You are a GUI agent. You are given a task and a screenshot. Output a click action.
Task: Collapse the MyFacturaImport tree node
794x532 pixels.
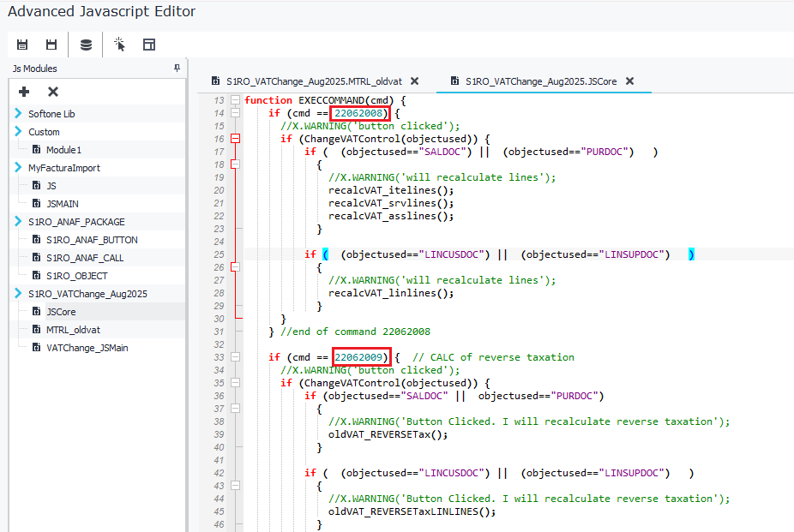pyautogui.click(x=18, y=167)
